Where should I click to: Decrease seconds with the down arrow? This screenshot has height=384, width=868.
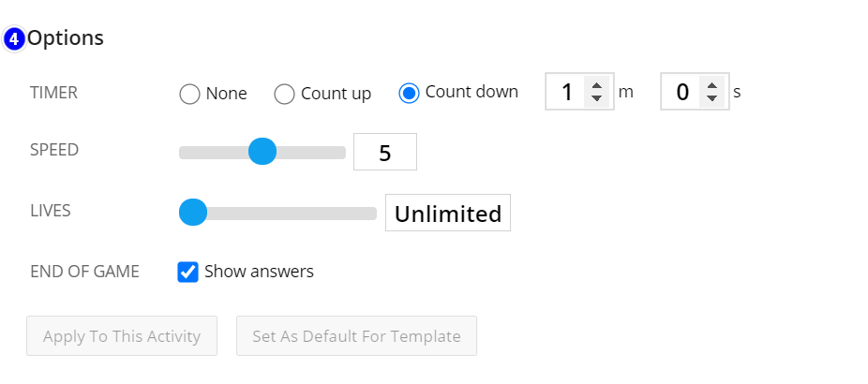point(711,98)
